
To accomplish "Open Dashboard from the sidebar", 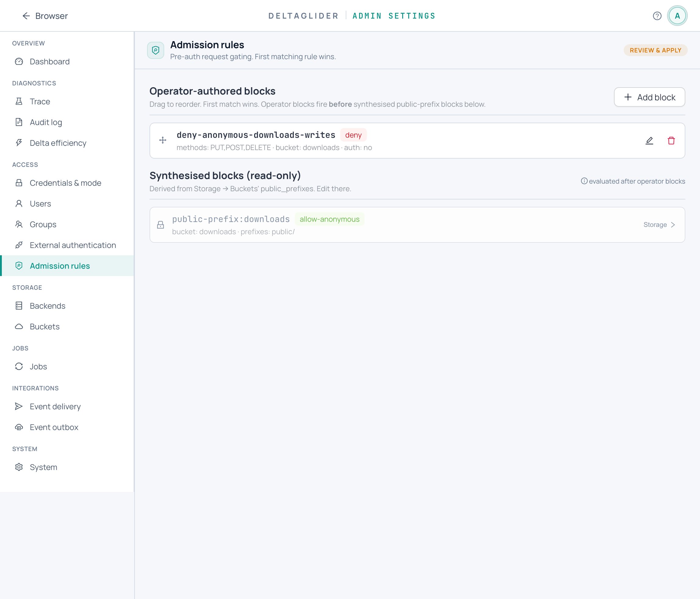I will (x=67, y=61).
